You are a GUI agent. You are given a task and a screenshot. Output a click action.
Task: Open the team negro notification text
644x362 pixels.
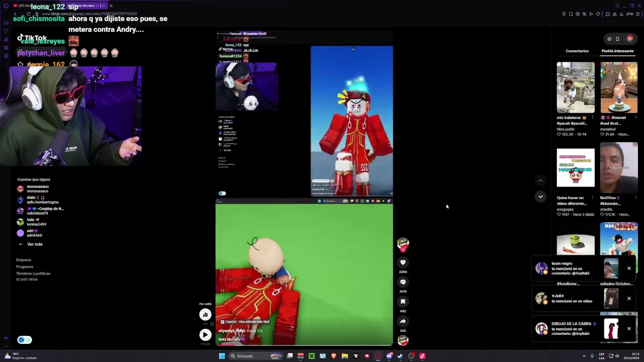(570, 268)
